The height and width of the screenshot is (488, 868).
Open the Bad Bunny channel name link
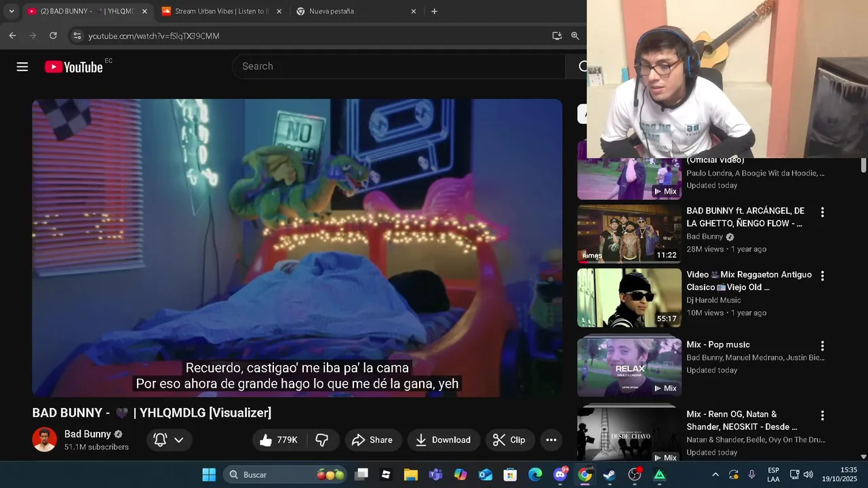point(87,434)
